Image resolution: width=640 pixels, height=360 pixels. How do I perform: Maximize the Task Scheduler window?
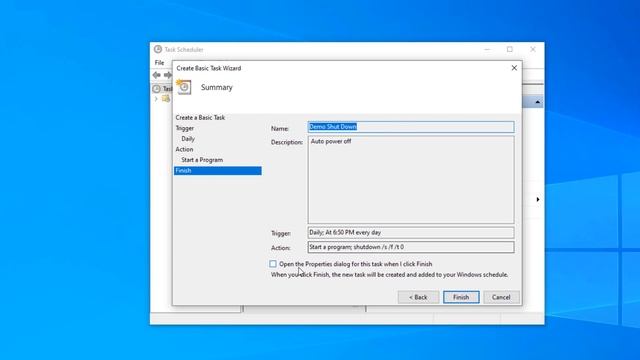point(510,49)
